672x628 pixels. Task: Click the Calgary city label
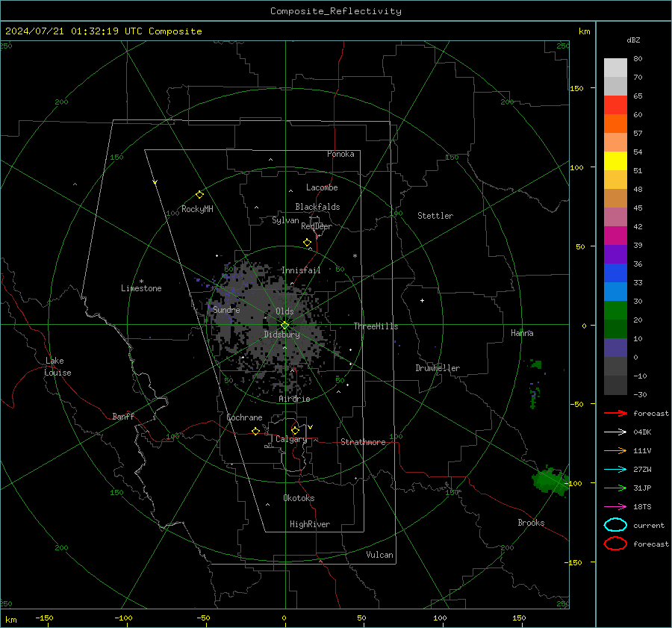point(291,439)
